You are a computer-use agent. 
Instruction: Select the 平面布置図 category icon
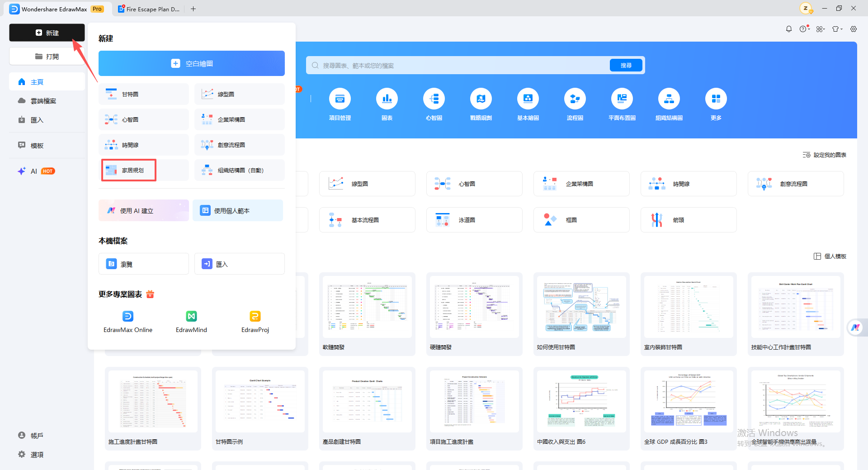(x=622, y=99)
